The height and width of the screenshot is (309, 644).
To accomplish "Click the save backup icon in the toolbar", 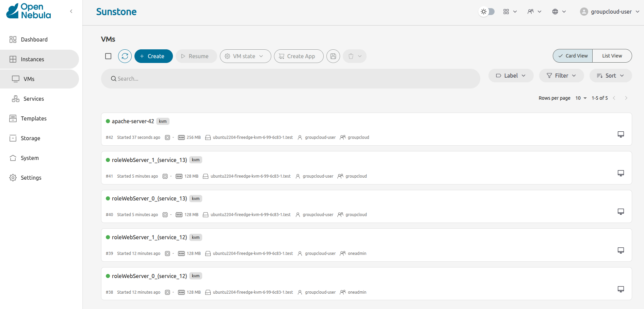I will (333, 56).
